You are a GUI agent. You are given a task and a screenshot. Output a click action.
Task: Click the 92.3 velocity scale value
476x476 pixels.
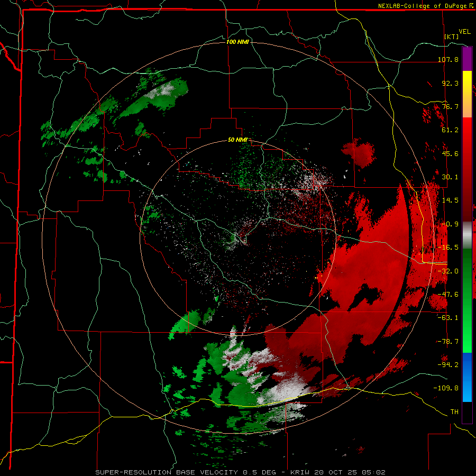tap(450, 83)
